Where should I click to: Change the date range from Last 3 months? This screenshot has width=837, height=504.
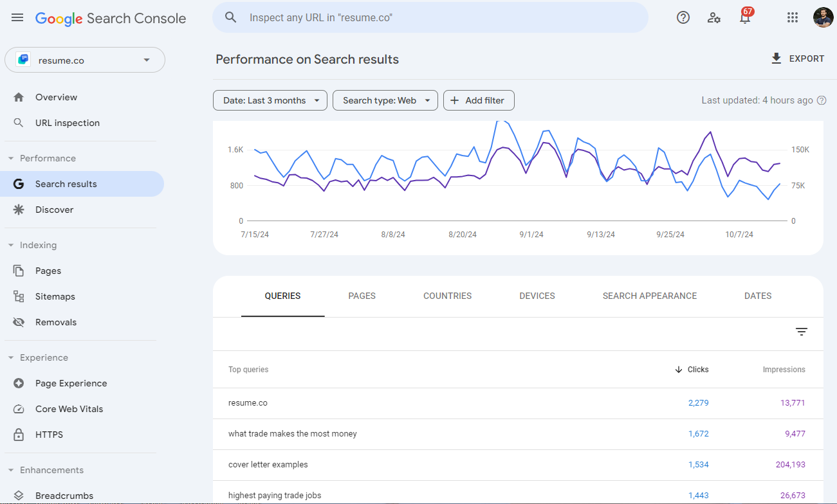[x=270, y=100]
